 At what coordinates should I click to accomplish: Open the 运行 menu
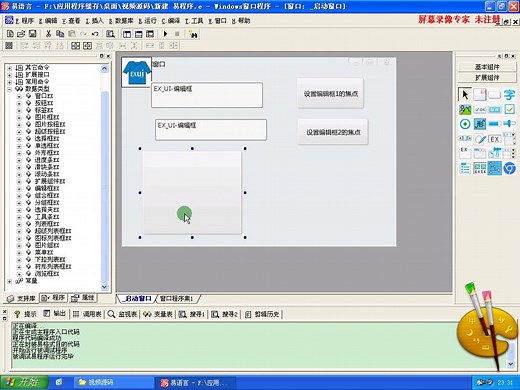click(x=147, y=21)
